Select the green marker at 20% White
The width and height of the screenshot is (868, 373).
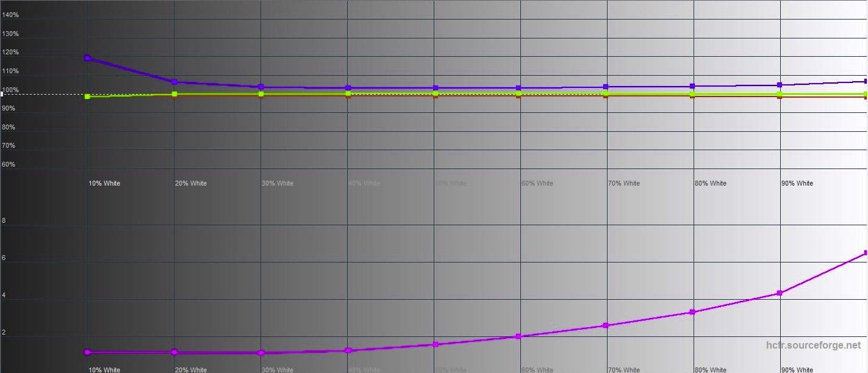[x=174, y=94]
